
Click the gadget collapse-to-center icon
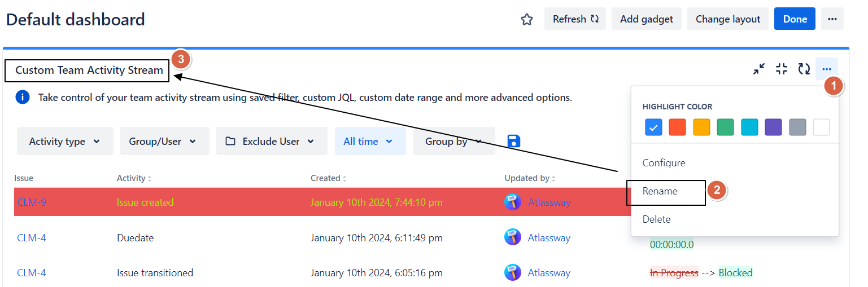tap(782, 69)
